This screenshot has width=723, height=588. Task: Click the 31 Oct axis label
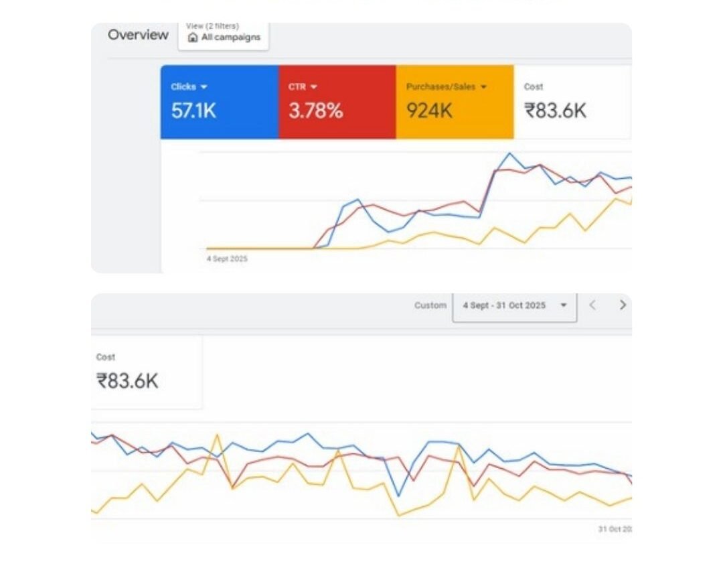pyautogui.click(x=615, y=529)
